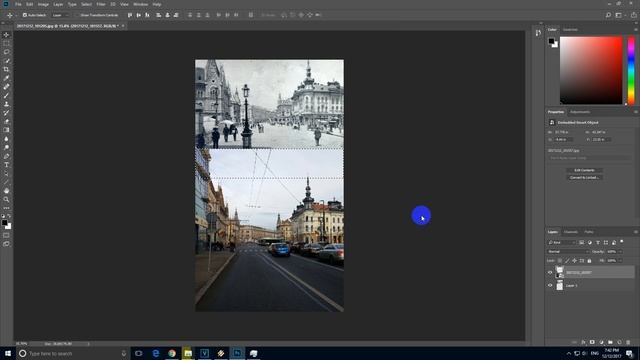Switch to the Swatches tab
640x360 pixels.
click(570, 29)
